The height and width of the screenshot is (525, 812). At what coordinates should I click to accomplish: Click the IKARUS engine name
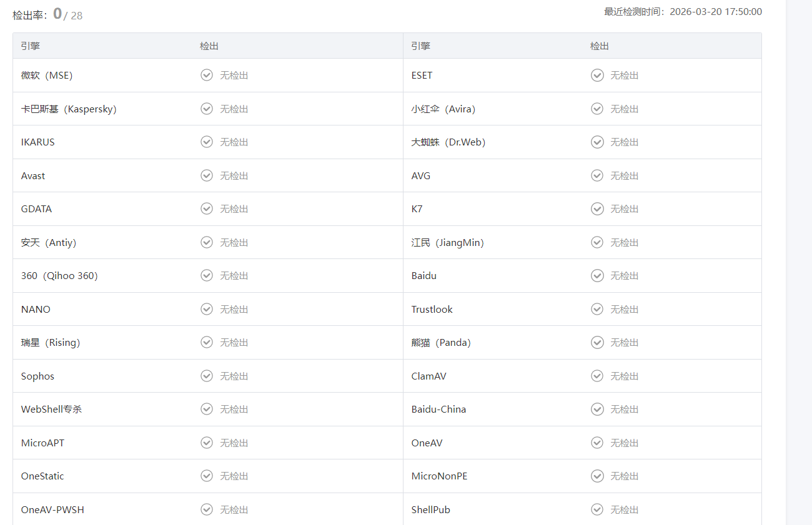[x=38, y=142]
